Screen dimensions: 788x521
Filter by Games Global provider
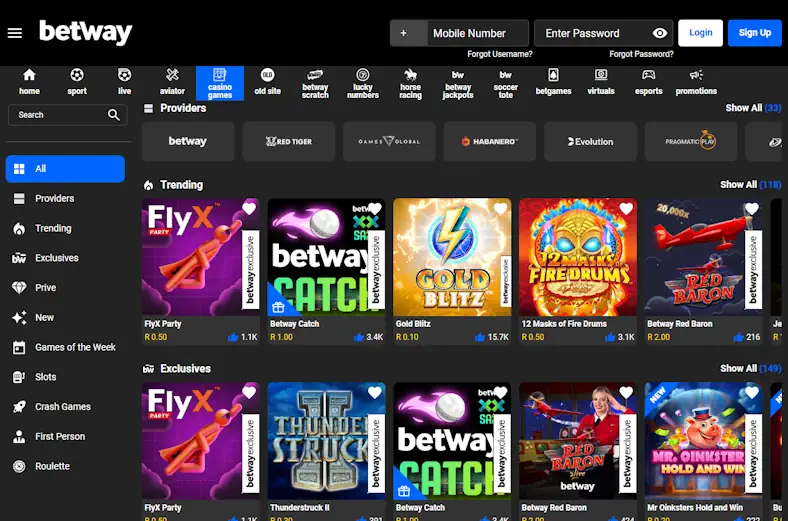[x=389, y=142]
